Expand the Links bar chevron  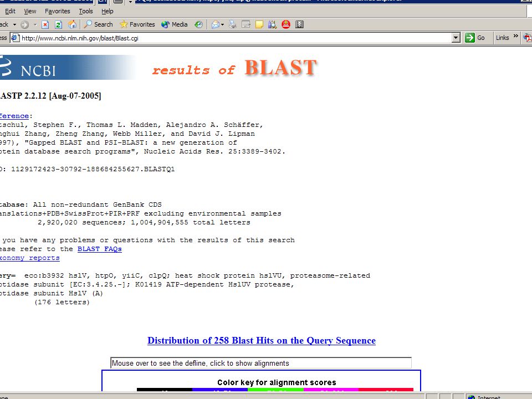516,36
